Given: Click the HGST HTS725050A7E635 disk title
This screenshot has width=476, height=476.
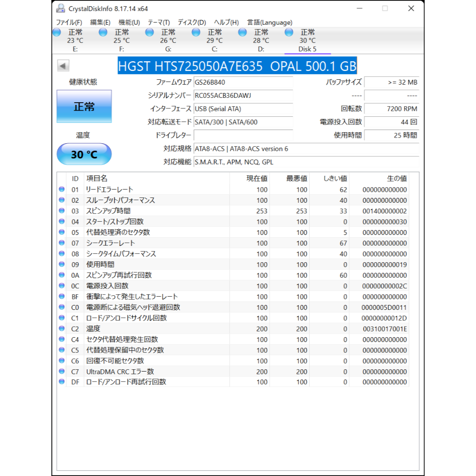Looking at the screenshot, I should coord(237,66).
